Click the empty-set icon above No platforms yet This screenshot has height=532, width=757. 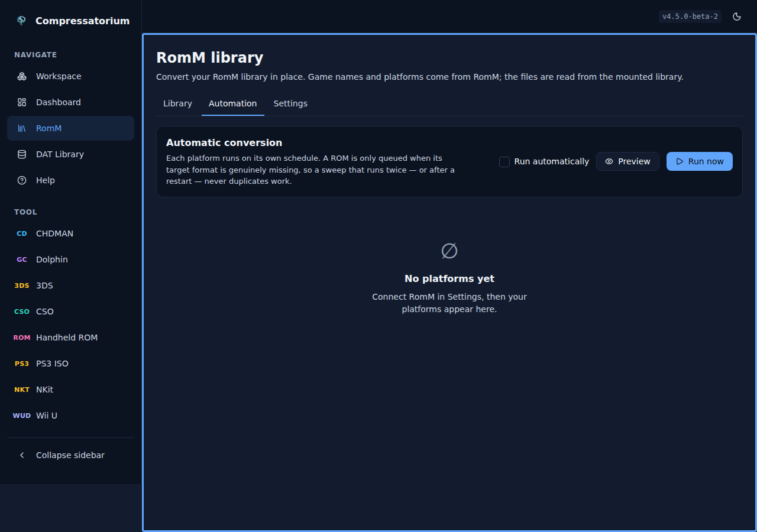(x=449, y=251)
